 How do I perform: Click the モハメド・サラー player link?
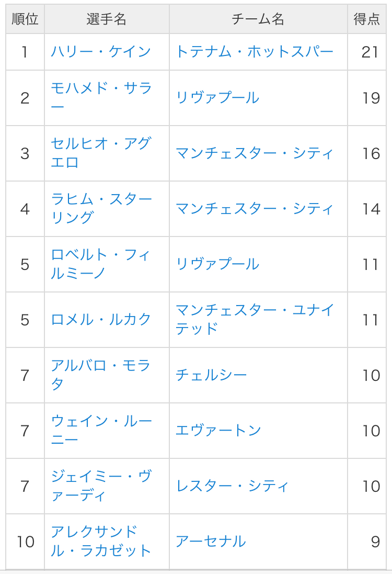(x=101, y=88)
